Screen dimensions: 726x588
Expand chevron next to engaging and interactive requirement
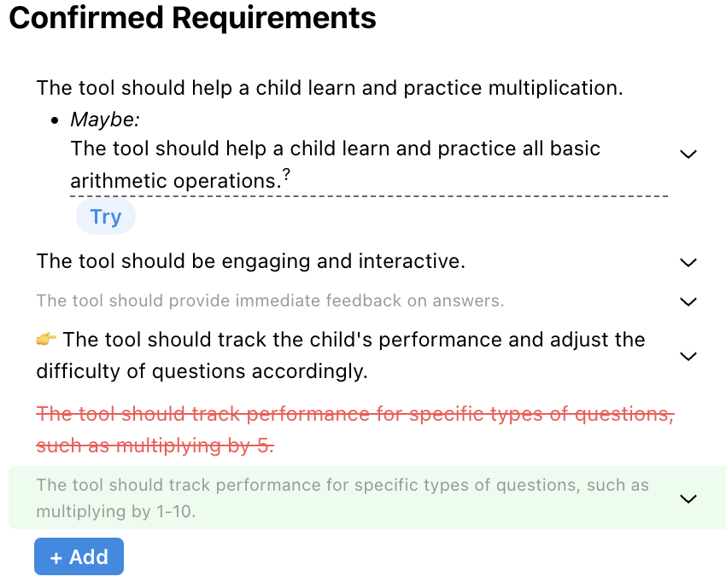pyautogui.click(x=688, y=263)
